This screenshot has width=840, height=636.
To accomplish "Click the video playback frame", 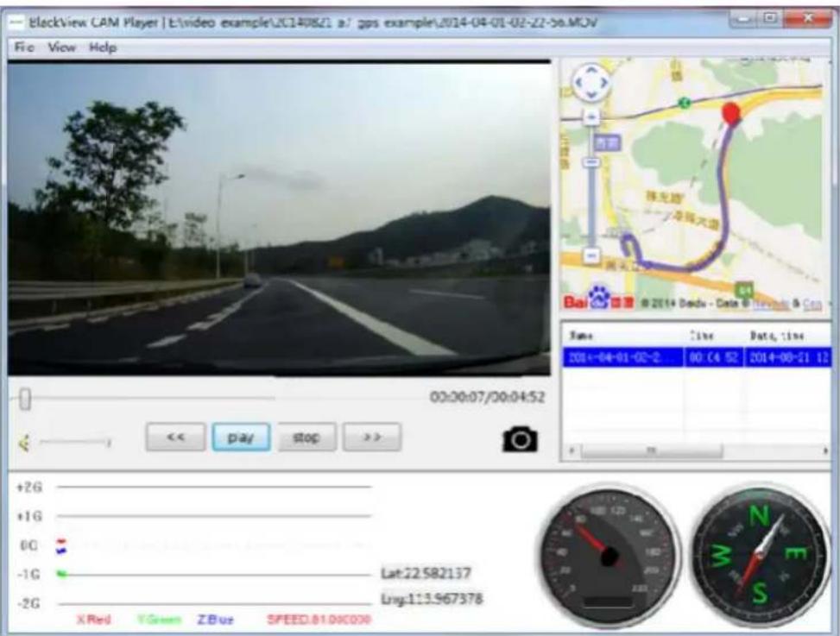I will tap(279, 218).
